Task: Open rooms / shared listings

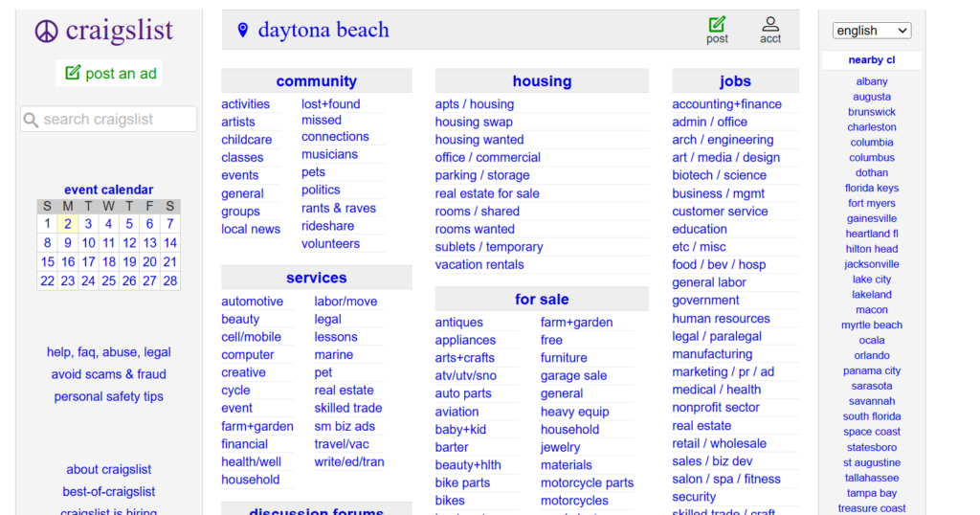Action: click(x=477, y=212)
